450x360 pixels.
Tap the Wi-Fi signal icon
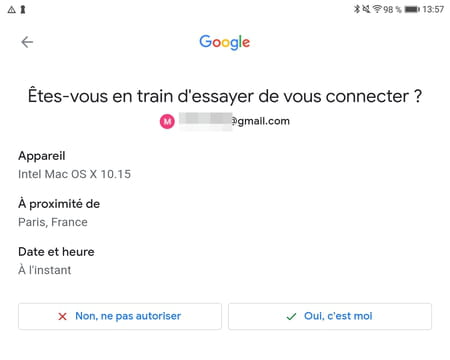click(377, 9)
